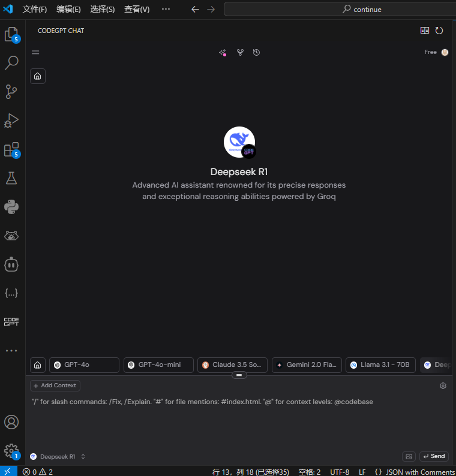Collapse the model bar with the handle
The height and width of the screenshot is (476, 456).
point(239,375)
